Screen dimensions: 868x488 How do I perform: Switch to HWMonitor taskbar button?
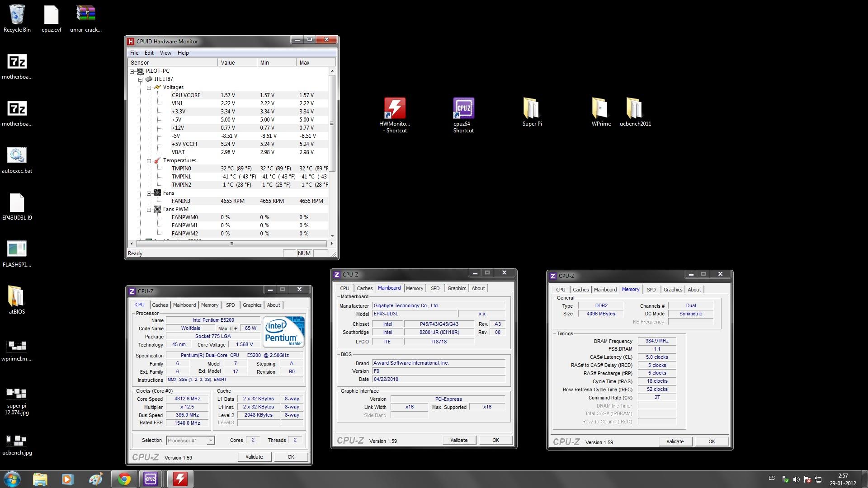tap(180, 479)
